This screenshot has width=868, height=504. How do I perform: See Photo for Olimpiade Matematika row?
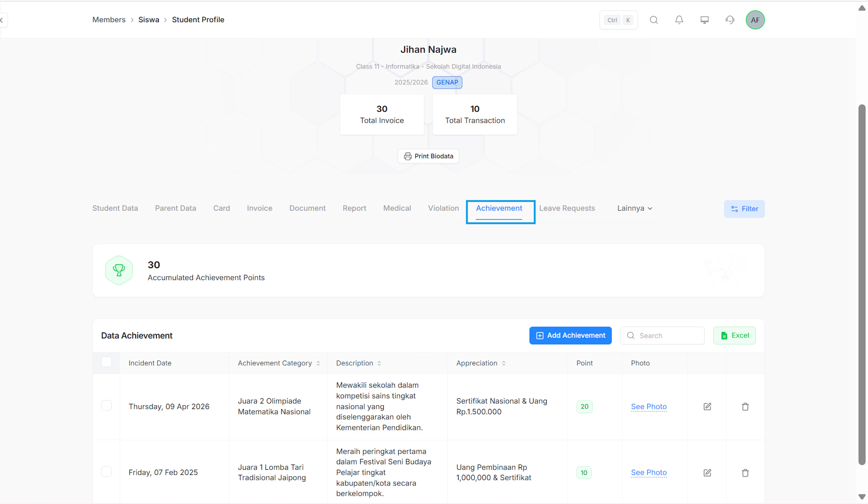point(649,407)
